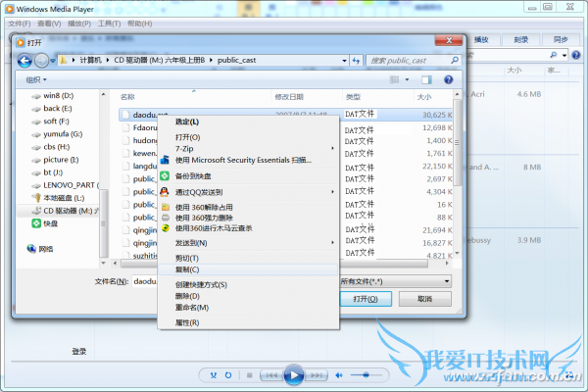Click the Microsoft Security Essentials scan icon
The image size is (588, 392).
coord(165,160)
